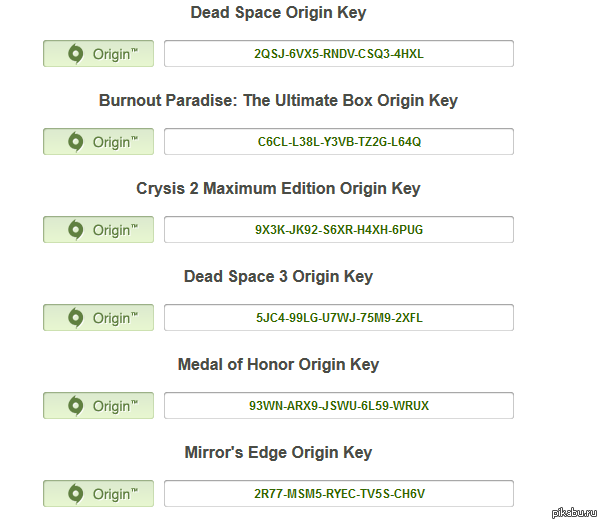This screenshot has width=602, height=524.
Task: Click the Burnout Paradise key field C6CL-L38L
Action: click(339, 142)
